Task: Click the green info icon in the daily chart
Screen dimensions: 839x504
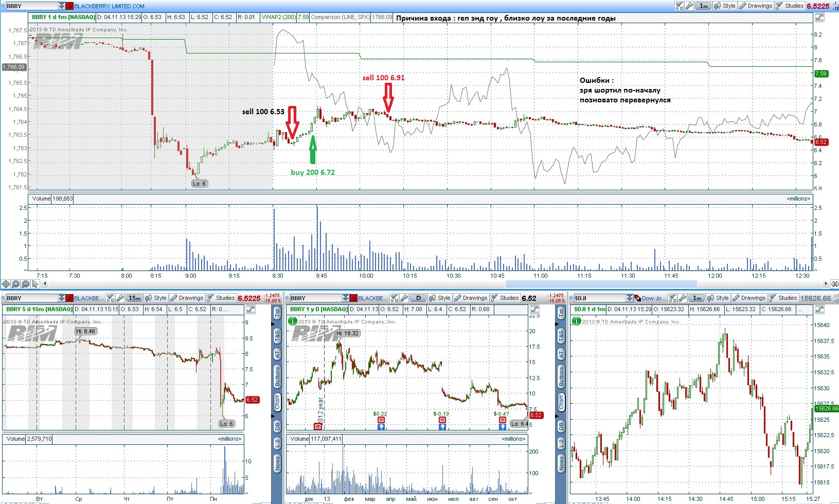Action: click(x=293, y=321)
